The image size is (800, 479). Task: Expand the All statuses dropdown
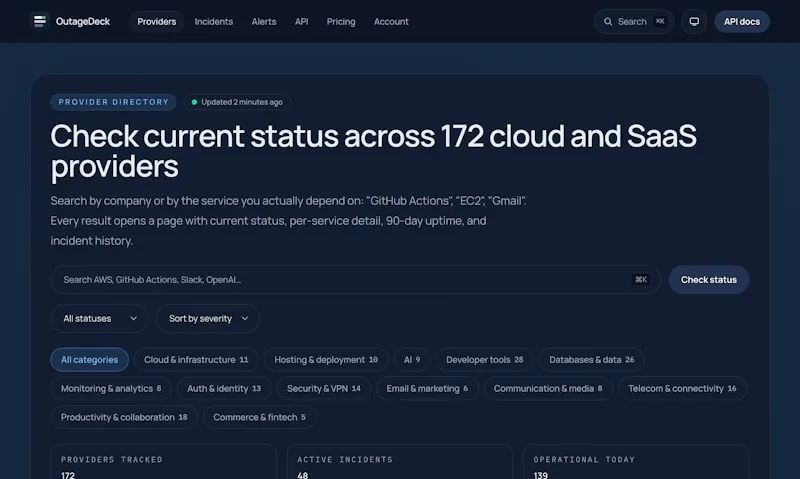[x=99, y=318]
